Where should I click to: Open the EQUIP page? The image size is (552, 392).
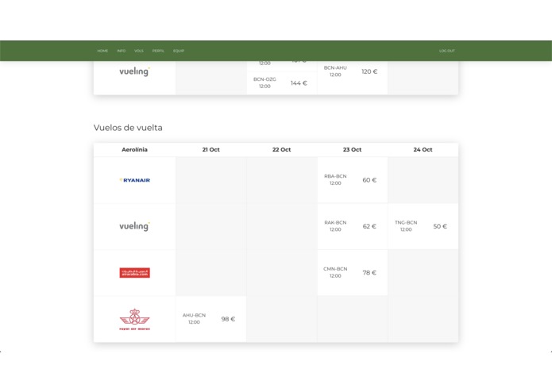(x=179, y=51)
